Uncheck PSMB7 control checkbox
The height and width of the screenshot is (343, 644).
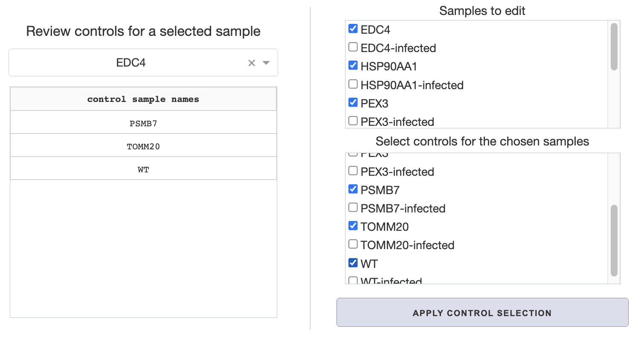pyautogui.click(x=353, y=189)
